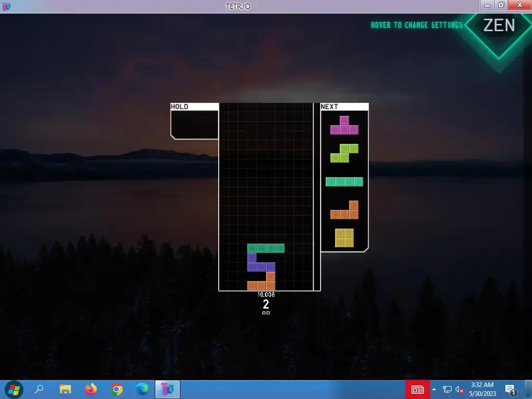The width and height of the screenshot is (532, 399).
Task: Click the TETR.IO icon in the title bar
Action: [6, 6]
